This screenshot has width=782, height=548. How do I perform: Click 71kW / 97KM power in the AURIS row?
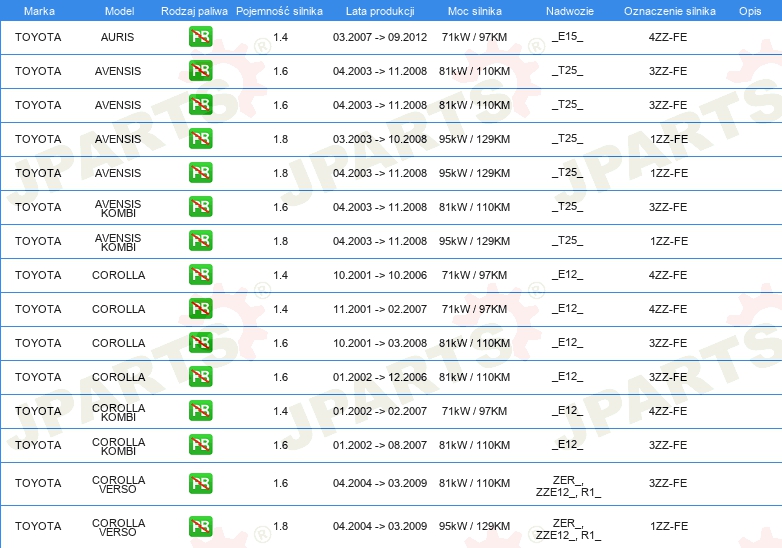[x=474, y=37]
